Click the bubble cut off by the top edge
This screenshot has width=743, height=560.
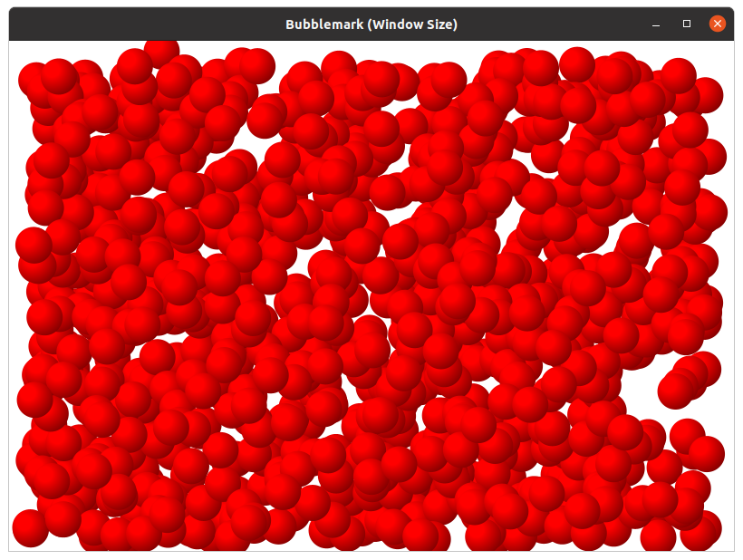[x=161, y=50]
